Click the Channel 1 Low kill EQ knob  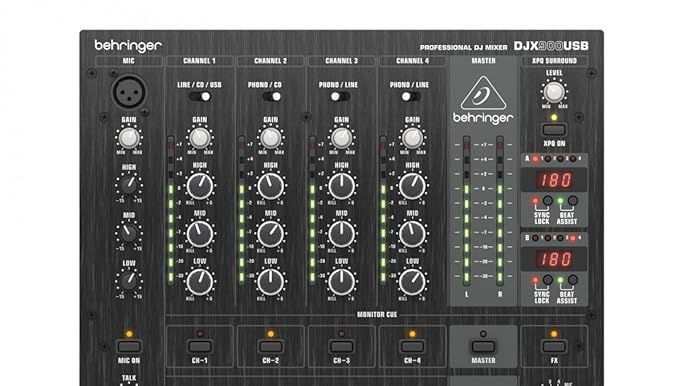[x=200, y=282]
